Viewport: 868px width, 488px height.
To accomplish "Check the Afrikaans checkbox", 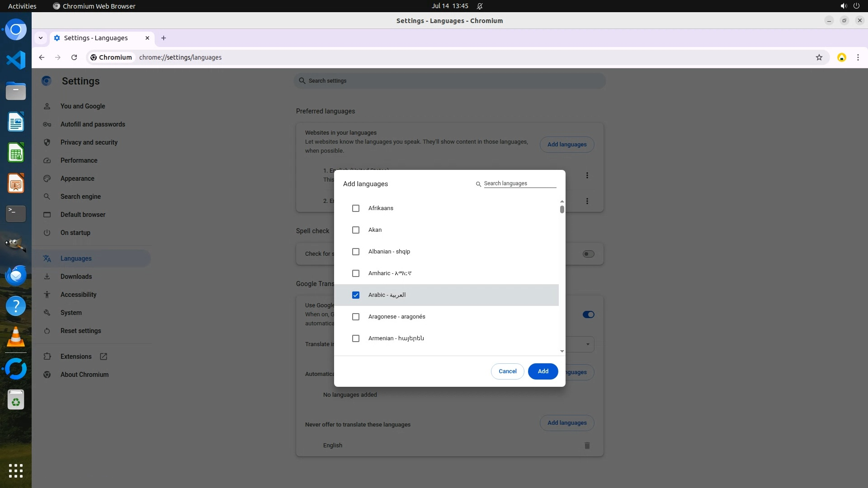I will tap(356, 208).
